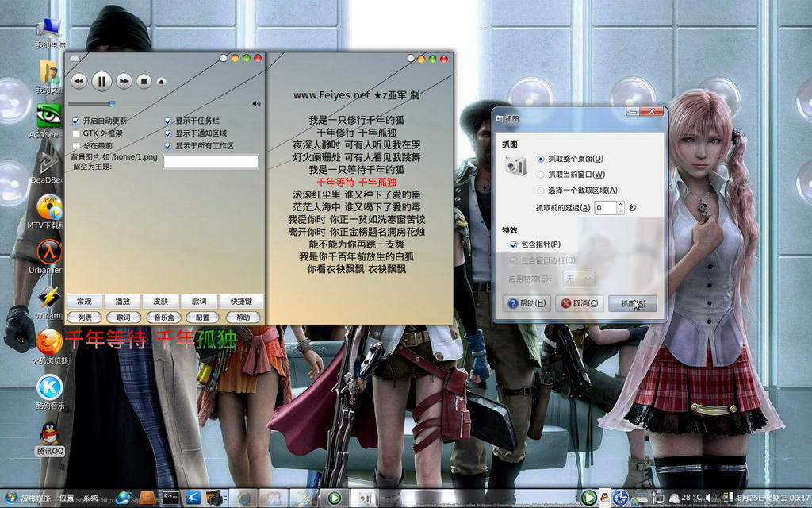This screenshot has height=508, width=812.
Task: Click the speaker volume icon in the player
Action: coord(256,104)
